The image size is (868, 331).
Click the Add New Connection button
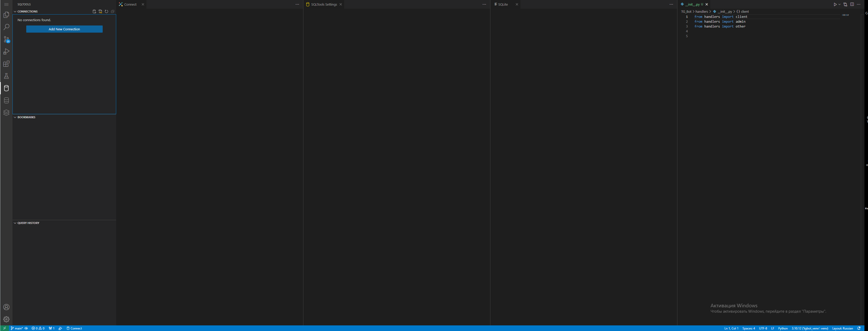point(64,29)
